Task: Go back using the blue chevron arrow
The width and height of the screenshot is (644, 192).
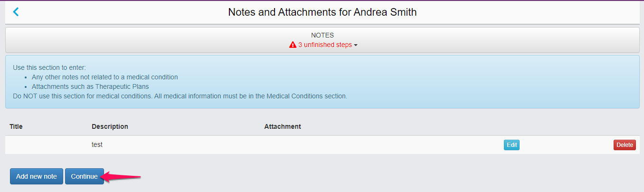Action: (x=16, y=12)
